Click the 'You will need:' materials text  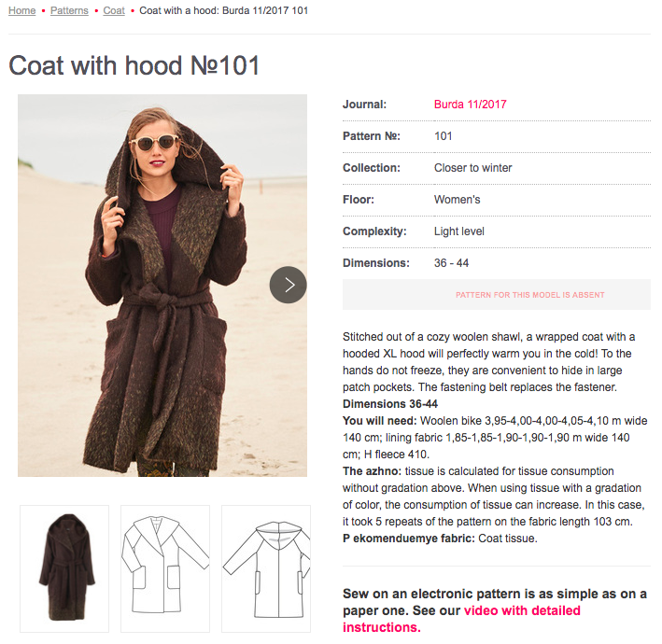click(x=372, y=421)
